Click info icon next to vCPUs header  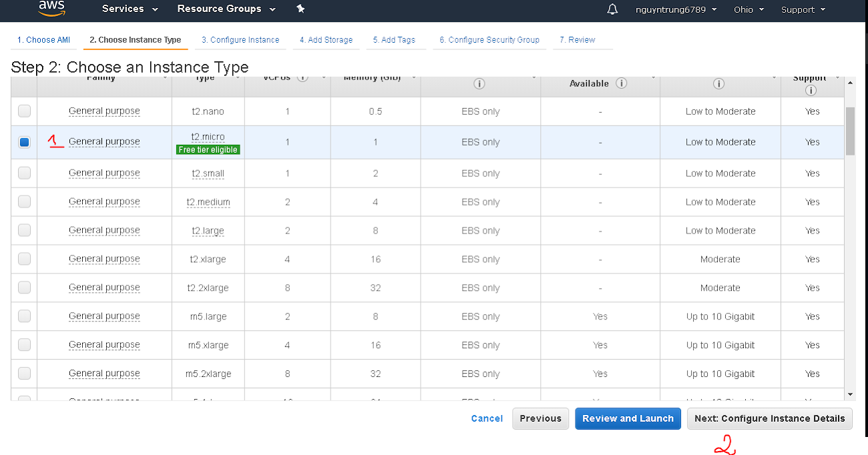(302, 77)
